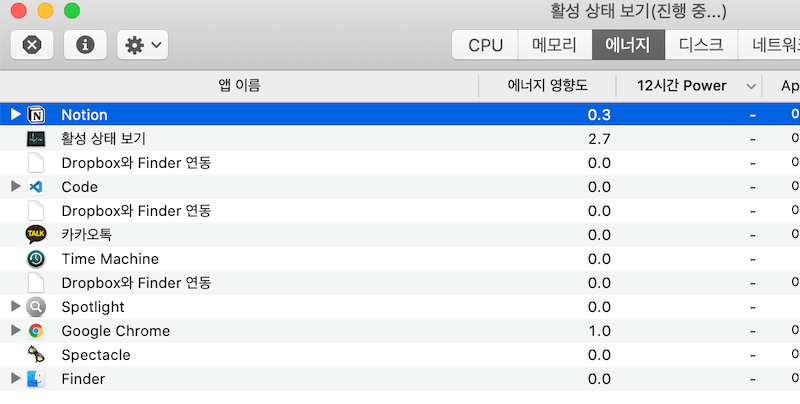Click the Visual Studio Code icon
800x404 pixels.
(x=36, y=187)
